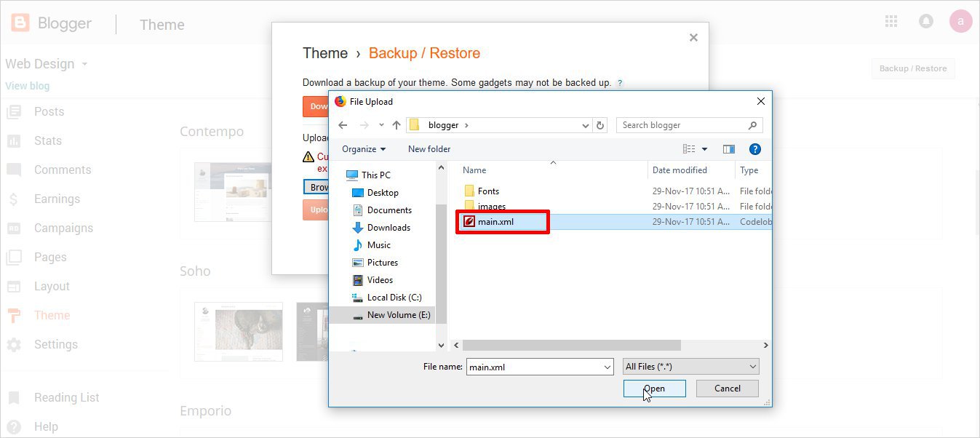The height and width of the screenshot is (438, 980).
Task: Click the Cancel button
Action: point(727,389)
